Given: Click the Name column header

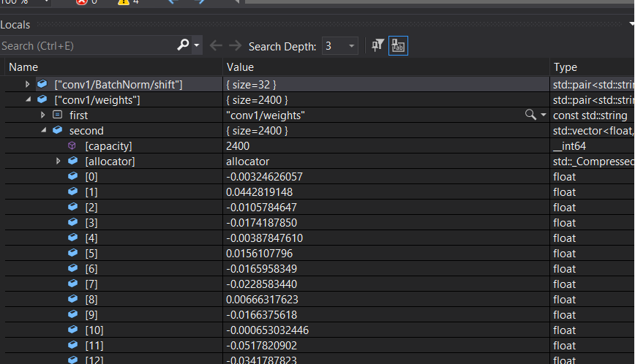Looking at the screenshot, I should [x=23, y=67].
